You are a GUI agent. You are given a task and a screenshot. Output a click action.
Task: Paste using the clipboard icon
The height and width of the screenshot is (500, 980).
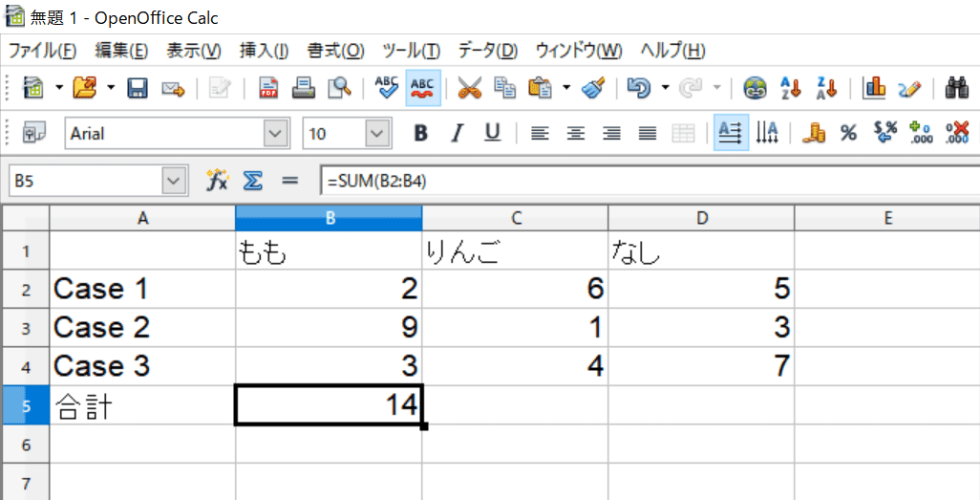click(540, 88)
